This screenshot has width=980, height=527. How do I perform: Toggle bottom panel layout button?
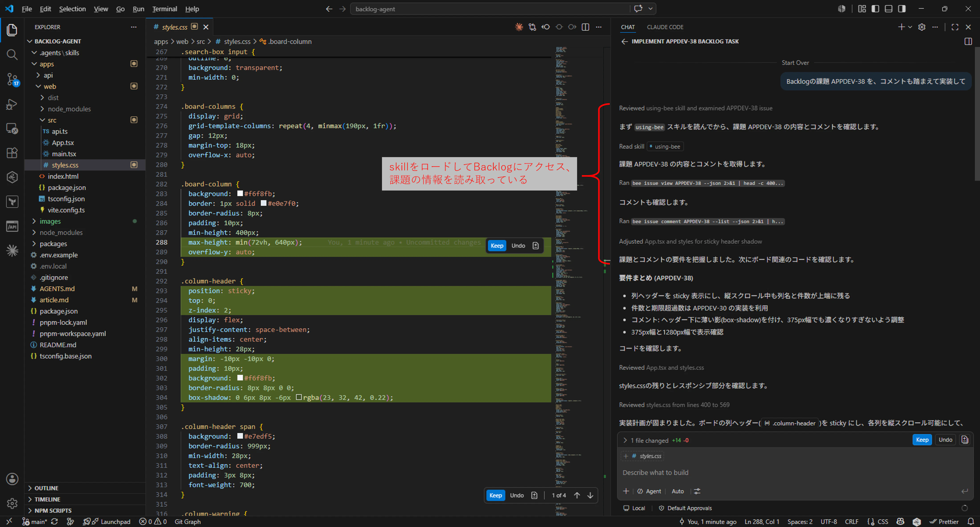coord(889,9)
